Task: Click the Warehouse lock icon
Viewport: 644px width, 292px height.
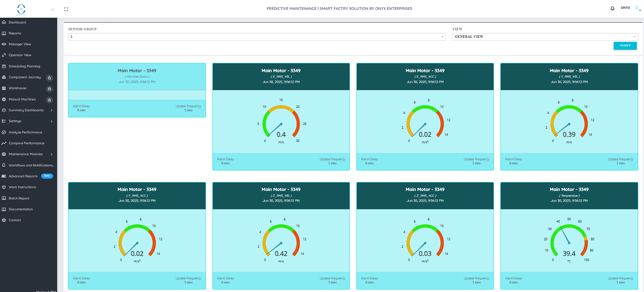Action: [49, 89]
